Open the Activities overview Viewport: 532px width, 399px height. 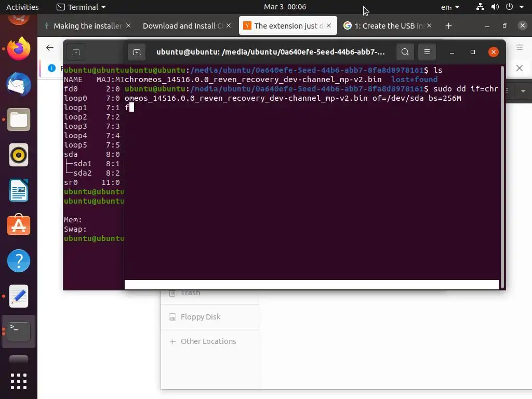(22, 7)
